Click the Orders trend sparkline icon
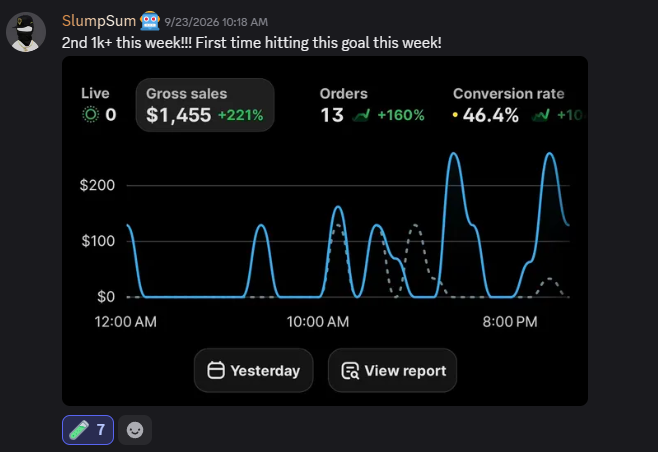Viewport: 658px width, 452px height. [361, 115]
